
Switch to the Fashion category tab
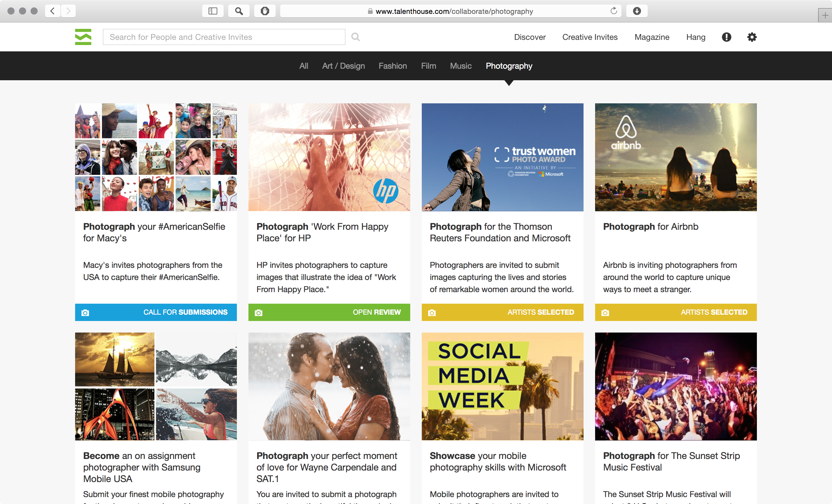[393, 66]
